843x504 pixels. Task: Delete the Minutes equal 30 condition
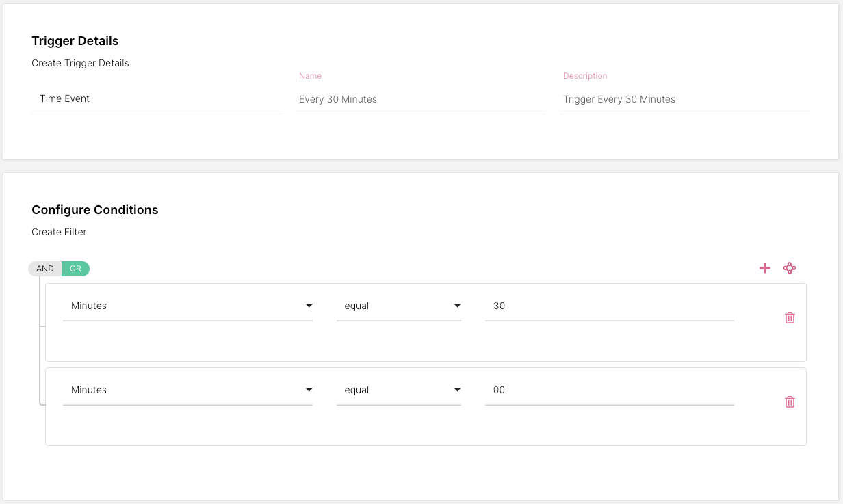pyautogui.click(x=790, y=317)
